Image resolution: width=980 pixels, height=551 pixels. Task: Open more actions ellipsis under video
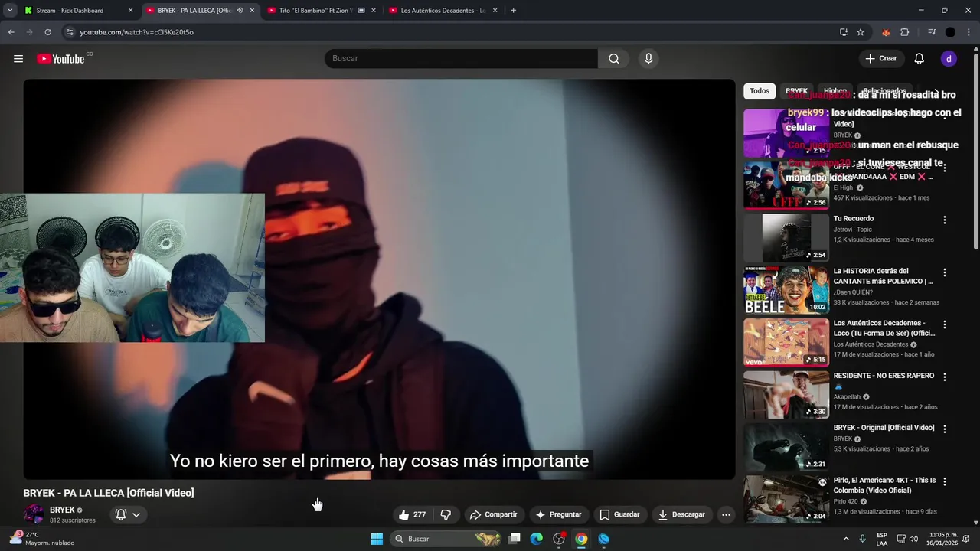(727, 514)
